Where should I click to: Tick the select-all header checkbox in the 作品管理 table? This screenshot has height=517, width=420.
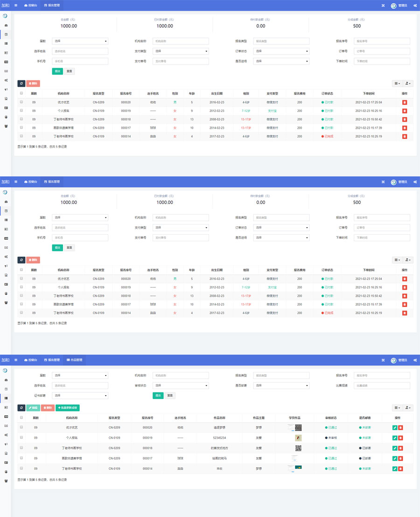pyautogui.click(x=21, y=418)
